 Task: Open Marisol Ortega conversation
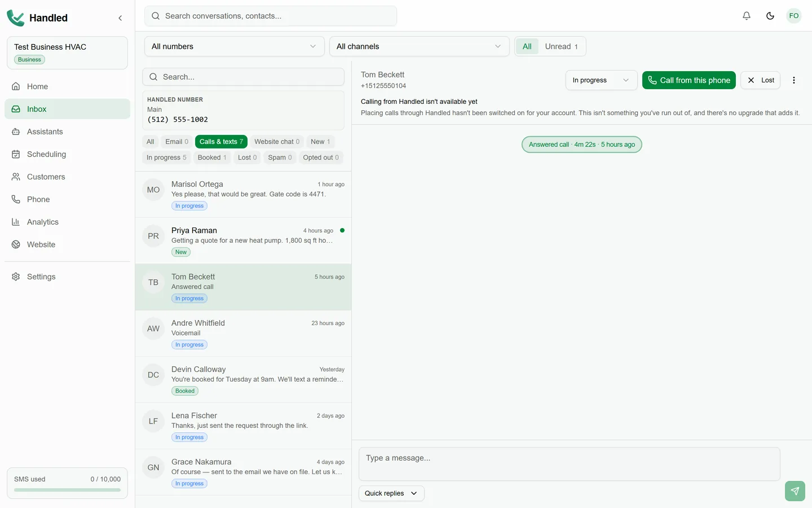(x=243, y=195)
